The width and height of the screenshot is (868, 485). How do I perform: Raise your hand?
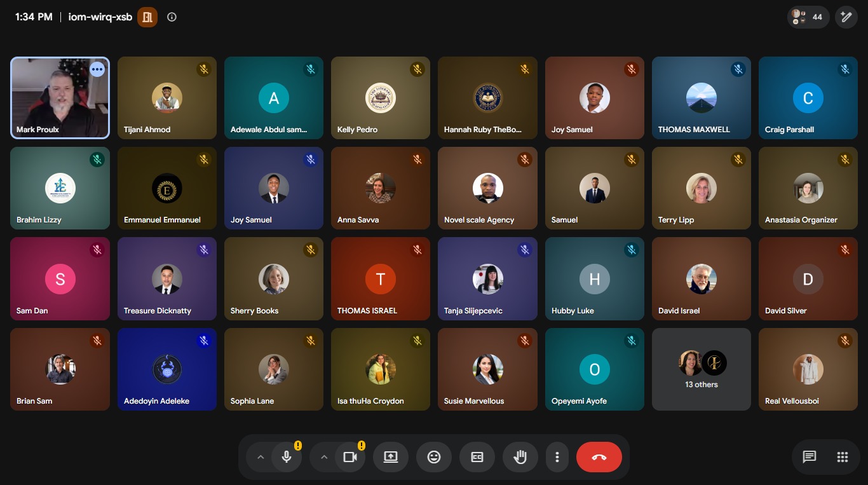(520, 457)
